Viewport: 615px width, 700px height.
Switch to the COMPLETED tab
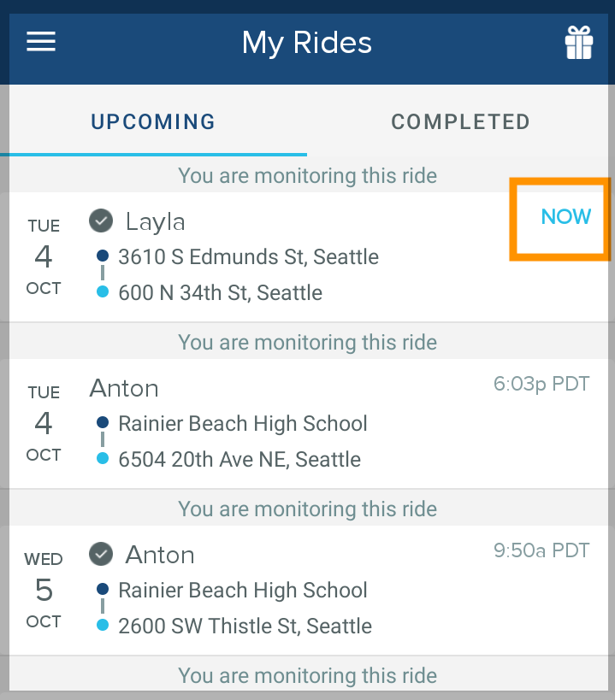coord(460,121)
